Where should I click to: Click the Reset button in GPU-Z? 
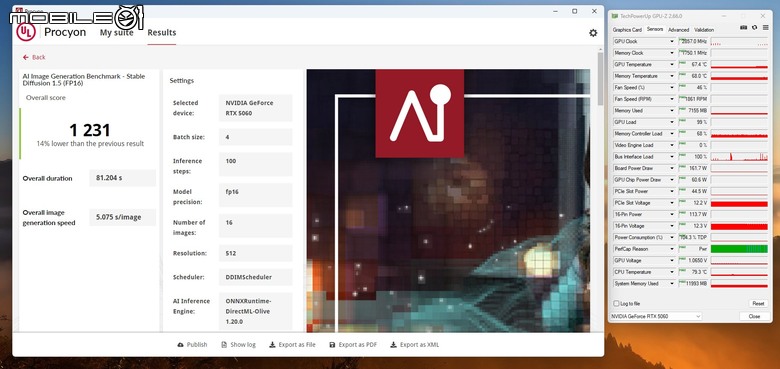point(758,303)
